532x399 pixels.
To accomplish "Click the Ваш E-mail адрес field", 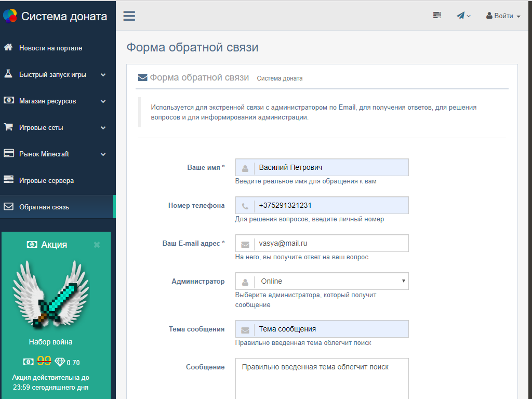I will (330, 243).
